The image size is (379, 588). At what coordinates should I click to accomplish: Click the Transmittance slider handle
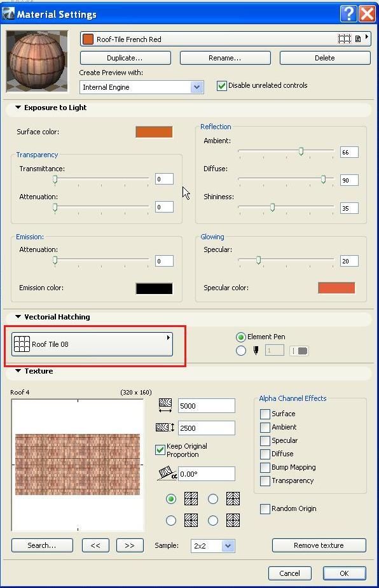tap(55, 179)
